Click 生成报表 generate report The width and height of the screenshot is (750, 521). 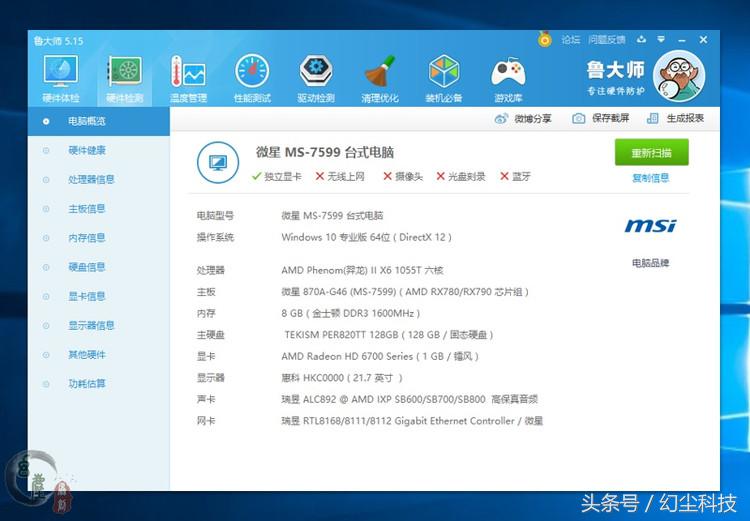(675, 118)
